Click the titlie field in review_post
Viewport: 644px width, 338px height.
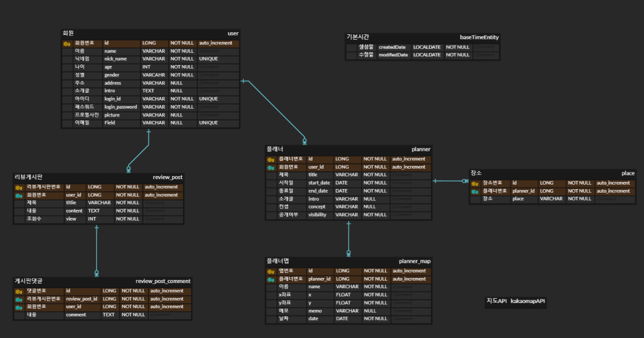pos(71,203)
